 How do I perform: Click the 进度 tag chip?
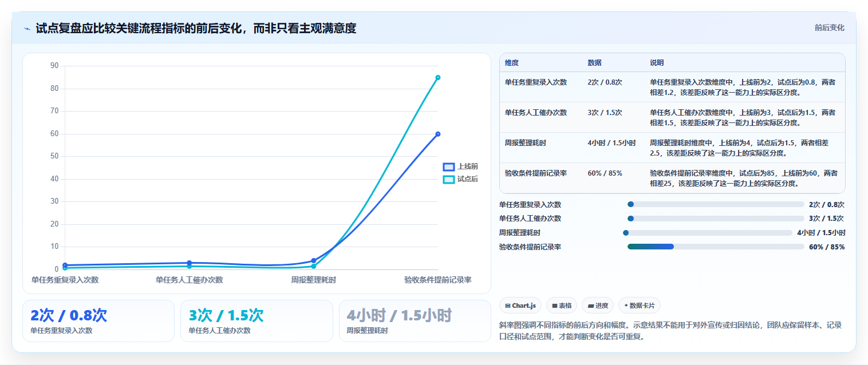598,306
